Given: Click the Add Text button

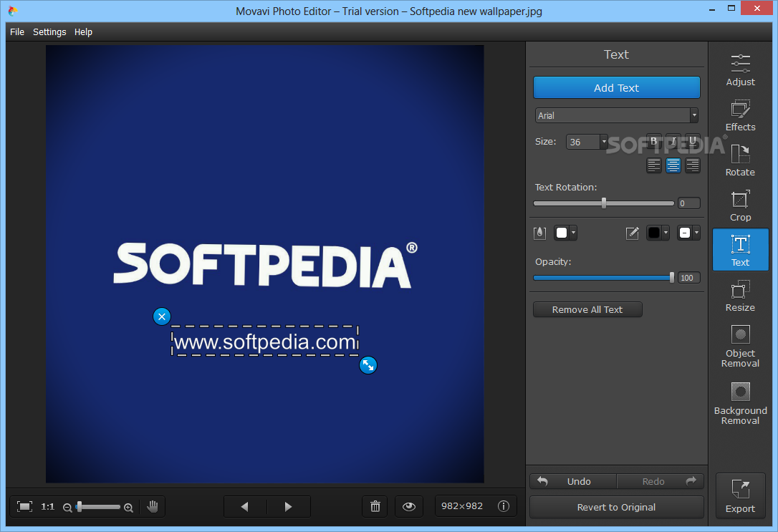Looking at the screenshot, I should click(x=617, y=88).
